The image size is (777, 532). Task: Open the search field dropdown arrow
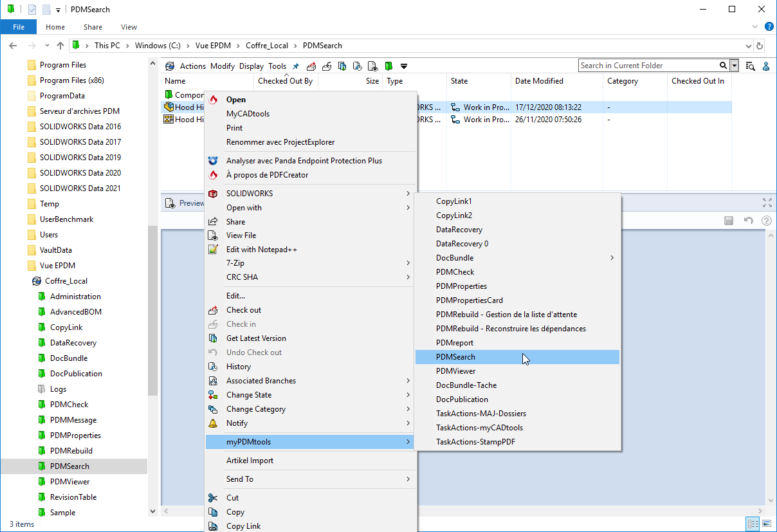point(734,66)
